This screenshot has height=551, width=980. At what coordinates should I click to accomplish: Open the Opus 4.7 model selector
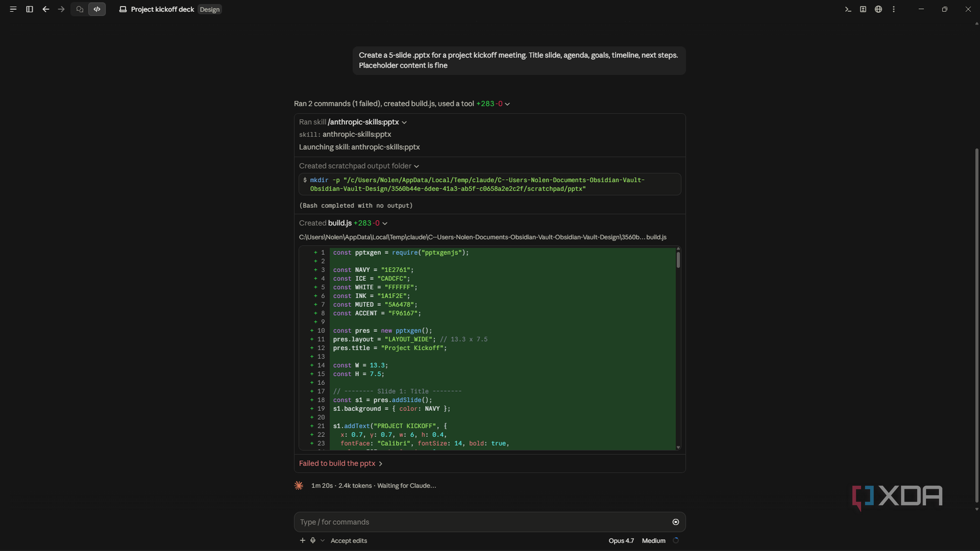coord(621,541)
